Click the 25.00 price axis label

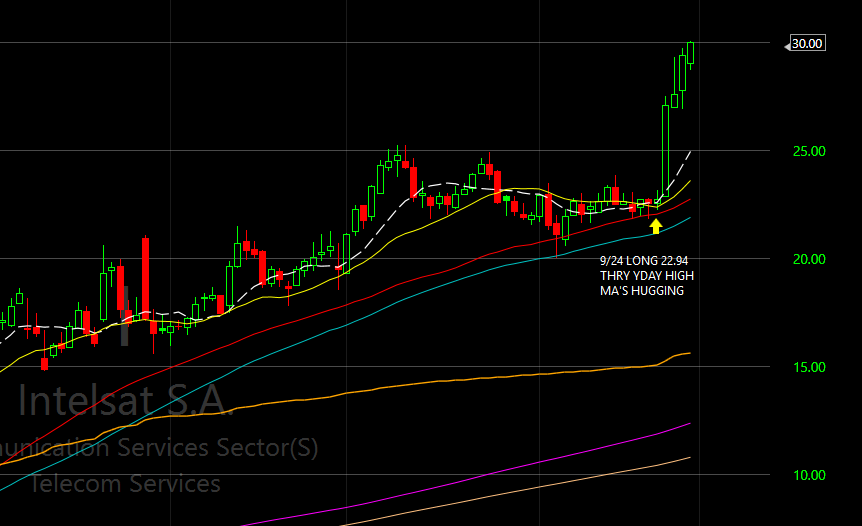[x=809, y=151]
